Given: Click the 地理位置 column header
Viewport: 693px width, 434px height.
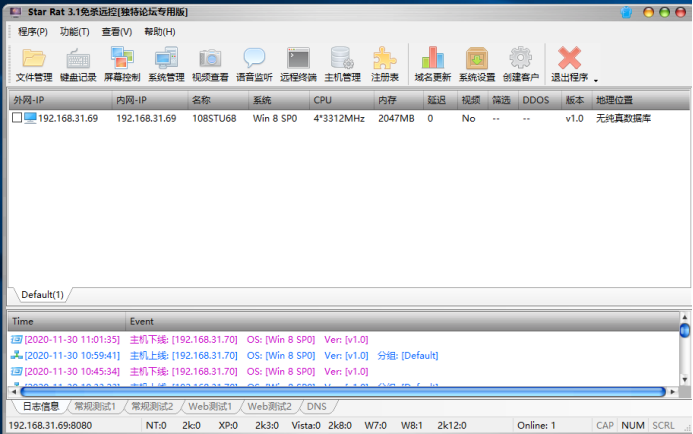Looking at the screenshot, I should pyautogui.click(x=640, y=100).
